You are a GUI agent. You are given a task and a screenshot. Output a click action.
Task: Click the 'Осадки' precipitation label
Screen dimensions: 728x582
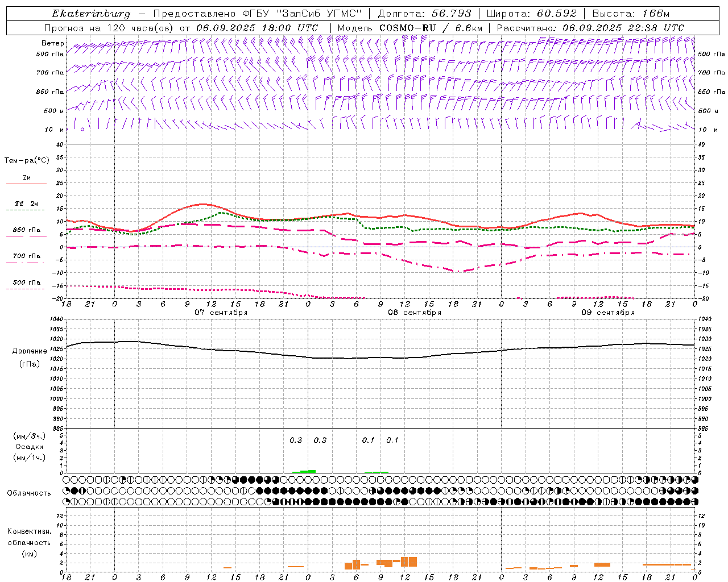pyautogui.click(x=29, y=447)
